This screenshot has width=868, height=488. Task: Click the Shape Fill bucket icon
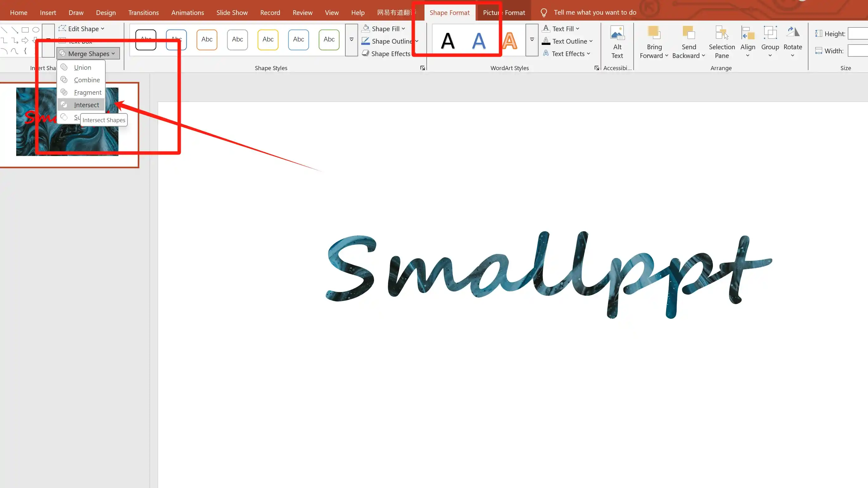click(366, 28)
